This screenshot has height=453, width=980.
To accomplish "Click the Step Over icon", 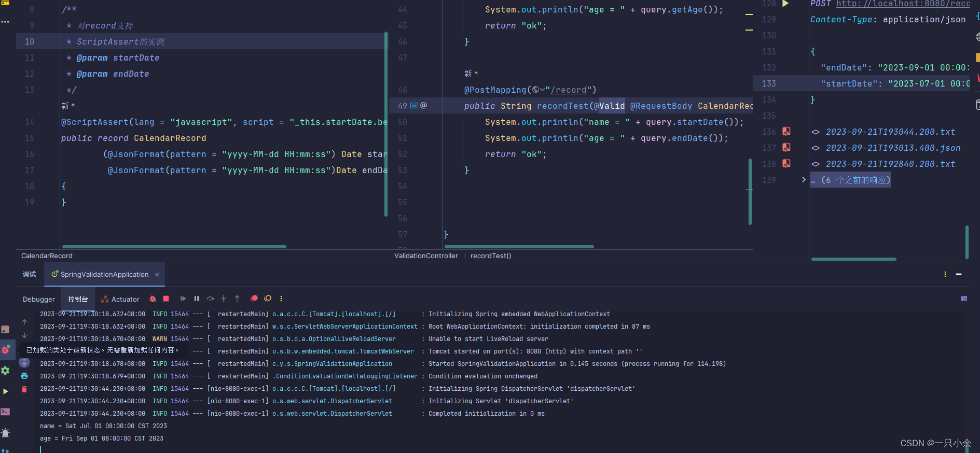I will tap(210, 299).
